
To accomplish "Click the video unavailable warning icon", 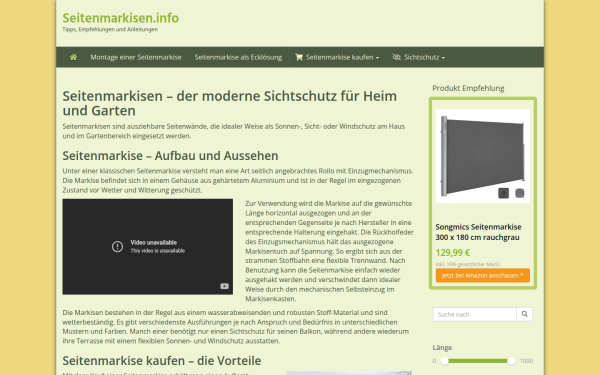I will (117, 246).
